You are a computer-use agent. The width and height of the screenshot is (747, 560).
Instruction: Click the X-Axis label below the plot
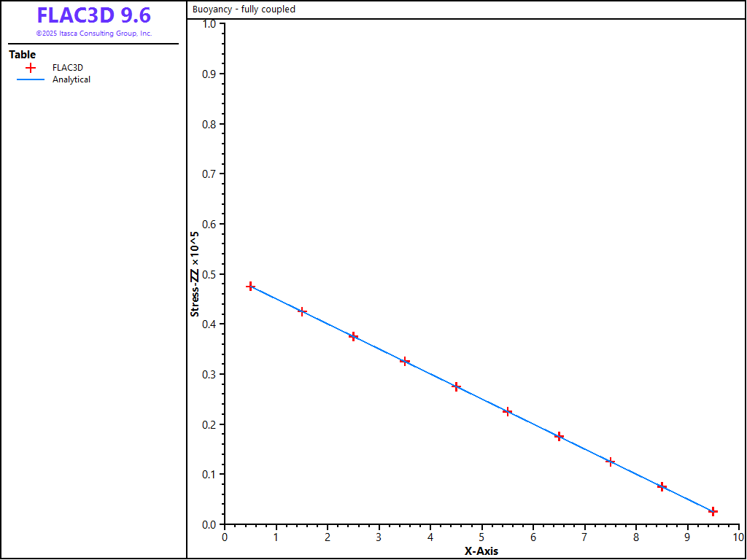coord(481,551)
